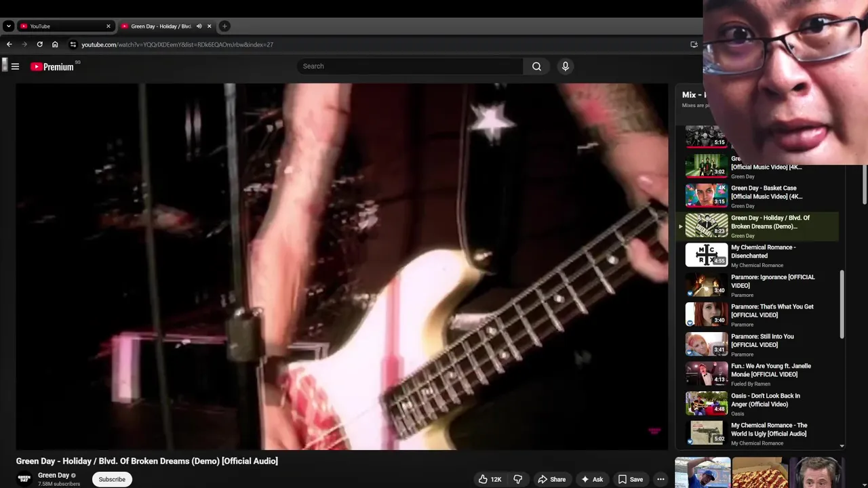The image size is (868, 488).
Task: Start voice search with microphone icon
Action: [565, 66]
